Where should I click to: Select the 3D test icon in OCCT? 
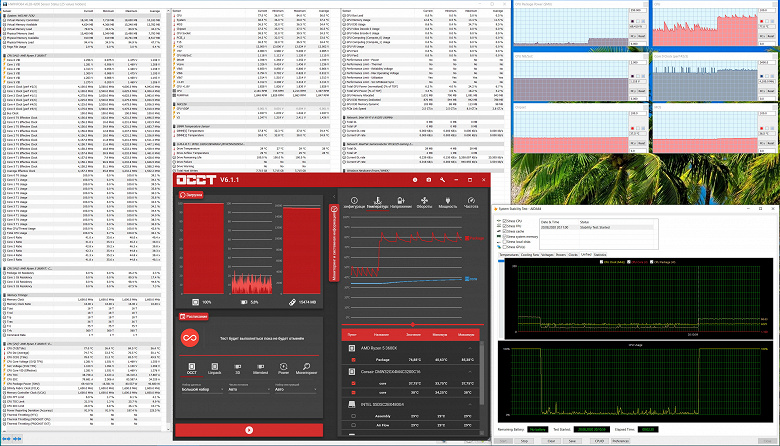click(237, 366)
